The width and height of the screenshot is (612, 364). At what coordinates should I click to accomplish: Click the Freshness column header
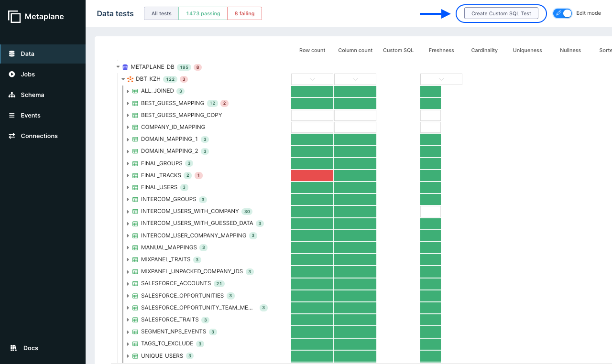click(x=441, y=50)
